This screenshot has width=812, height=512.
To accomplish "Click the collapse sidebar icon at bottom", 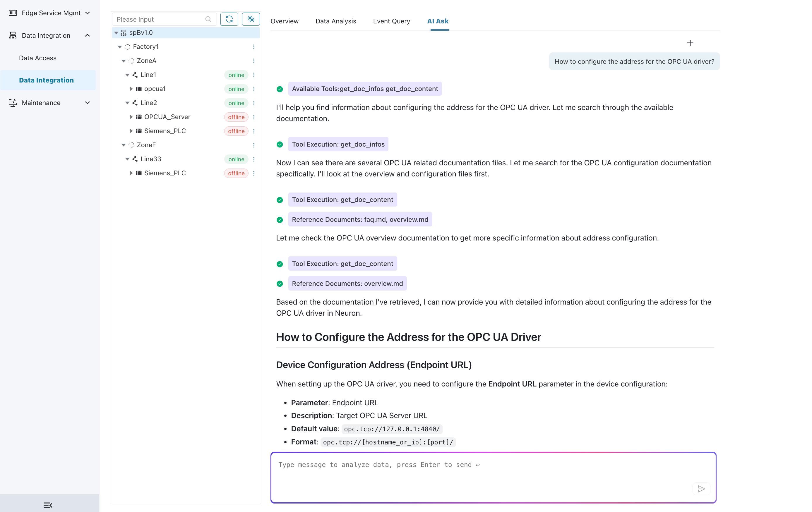I will pyautogui.click(x=48, y=505).
